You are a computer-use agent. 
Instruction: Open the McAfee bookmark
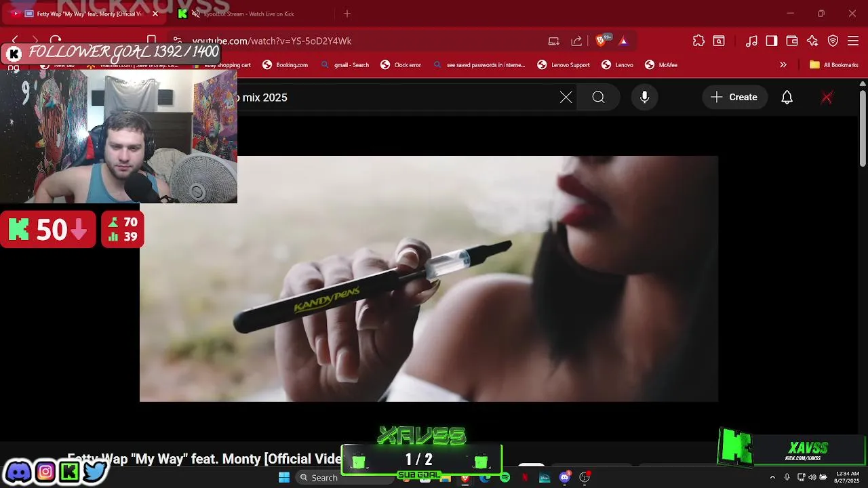click(x=661, y=65)
